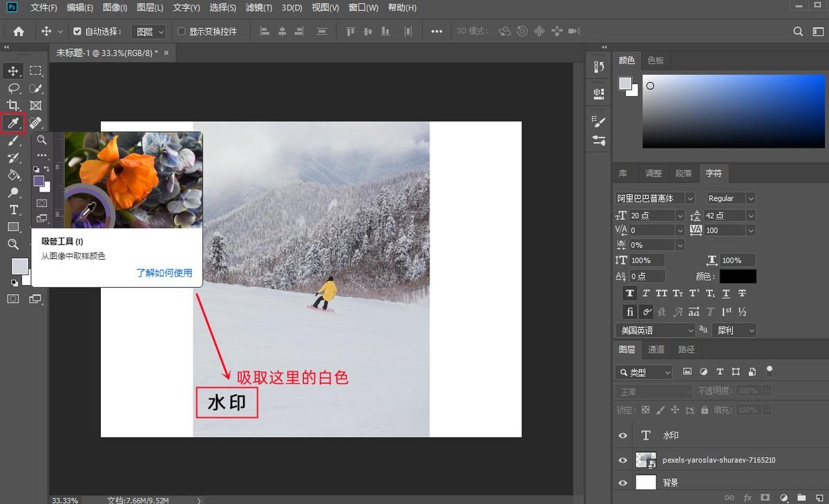Open the 图层 auto-select target dropdown

tap(149, 31)
